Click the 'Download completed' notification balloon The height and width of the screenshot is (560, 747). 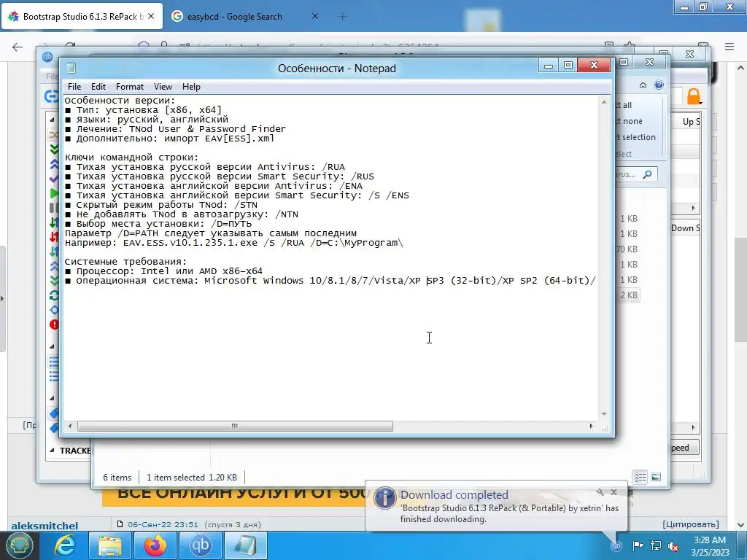tap(496, 506)
